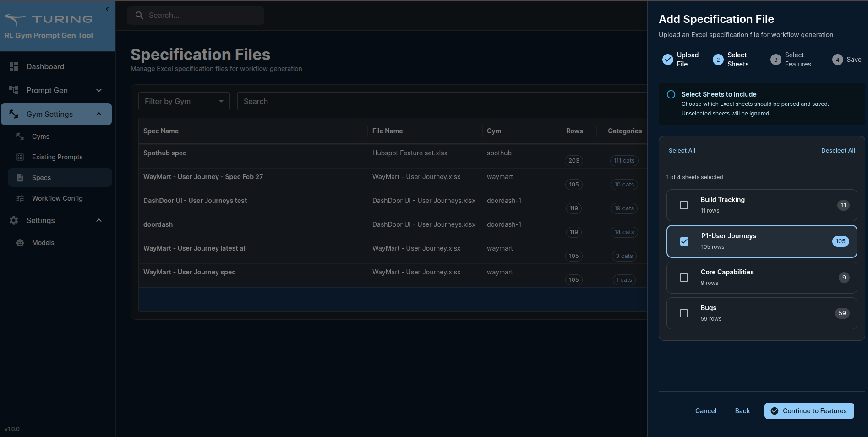Click the Specs document icon
Viewport: 868px width, 437px height.
[20, 178]
